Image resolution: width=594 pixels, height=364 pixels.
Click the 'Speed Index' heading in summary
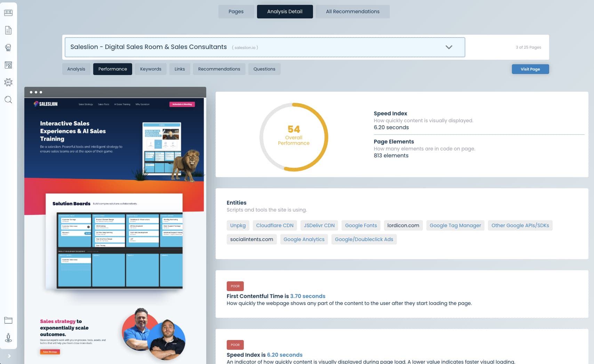(390, 114)
